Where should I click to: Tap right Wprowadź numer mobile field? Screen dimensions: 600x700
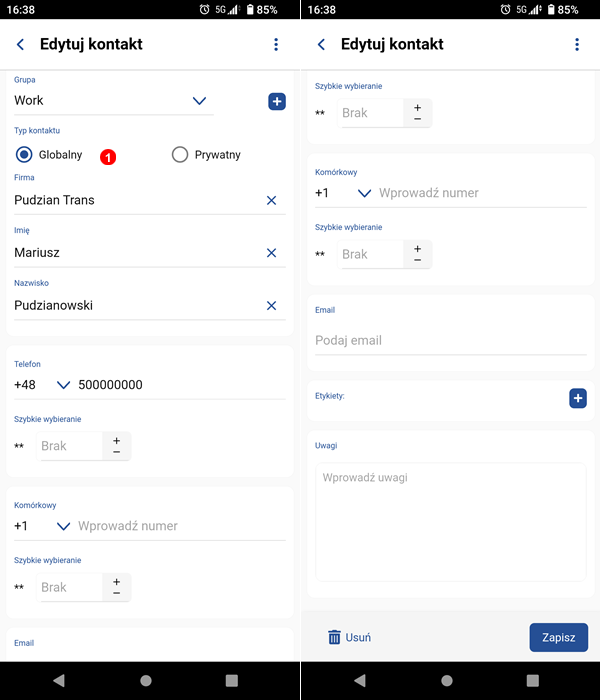482,193
